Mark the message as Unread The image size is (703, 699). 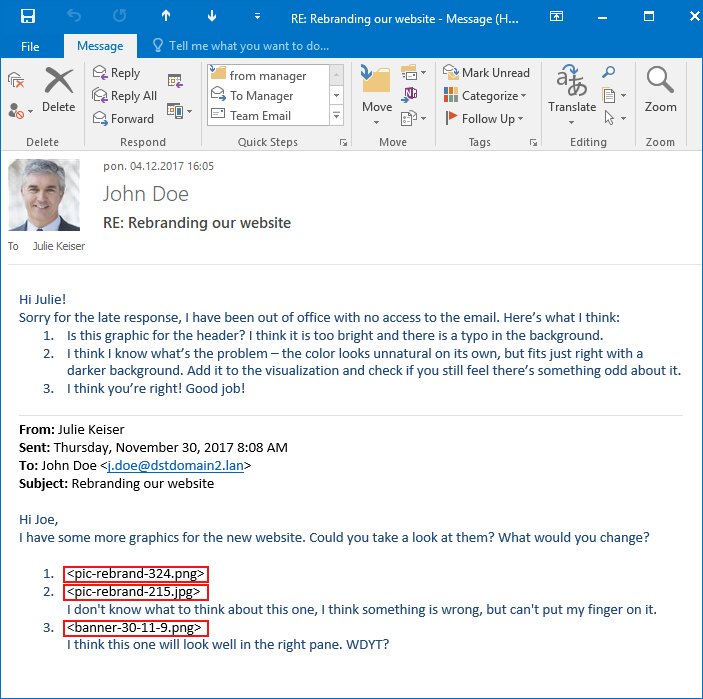pyautogui.click(x=486, y=72)
